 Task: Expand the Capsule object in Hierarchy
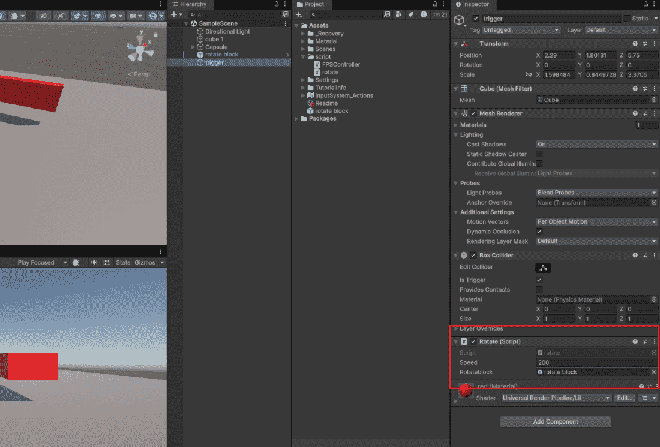click(193, 47)
